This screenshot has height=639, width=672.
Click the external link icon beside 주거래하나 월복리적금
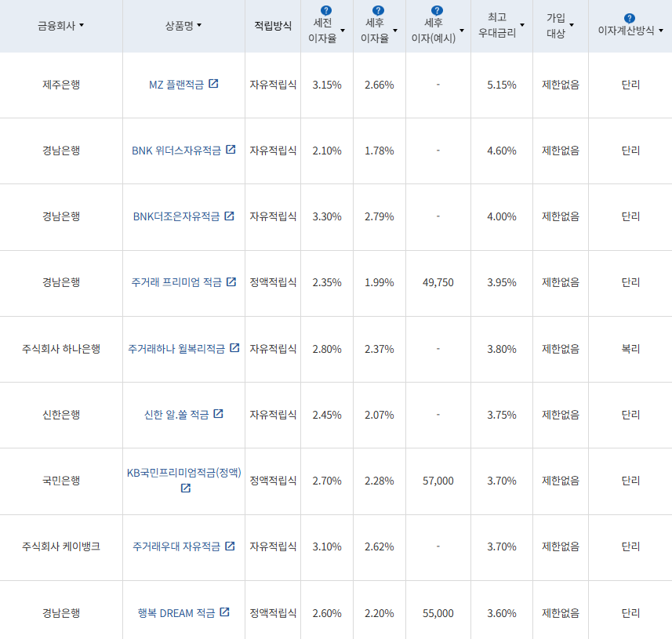click(234, 350)
